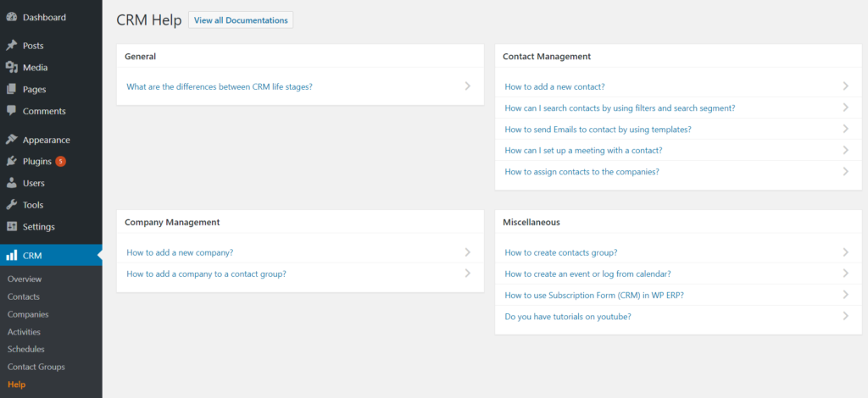Viewport: 868px width, 398px height.
Task: Click the Plugins plug icon
Action: pos(12,162)
